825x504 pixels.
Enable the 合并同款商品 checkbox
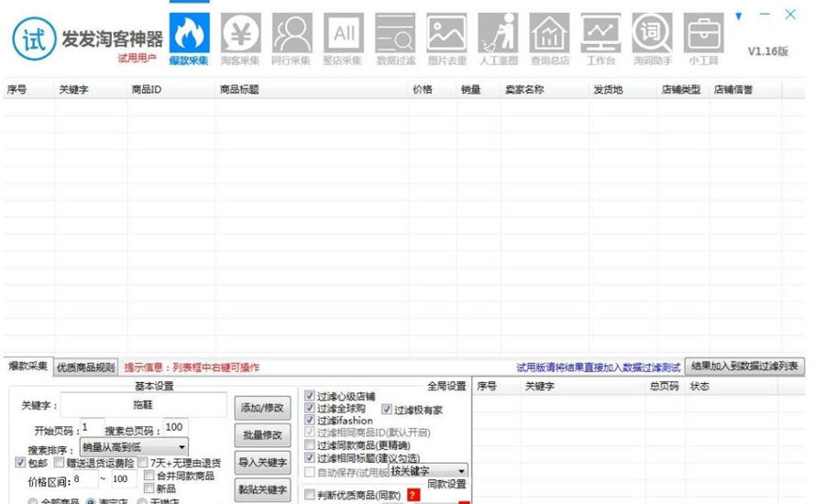pyautogui.click(x=148, y=475)
